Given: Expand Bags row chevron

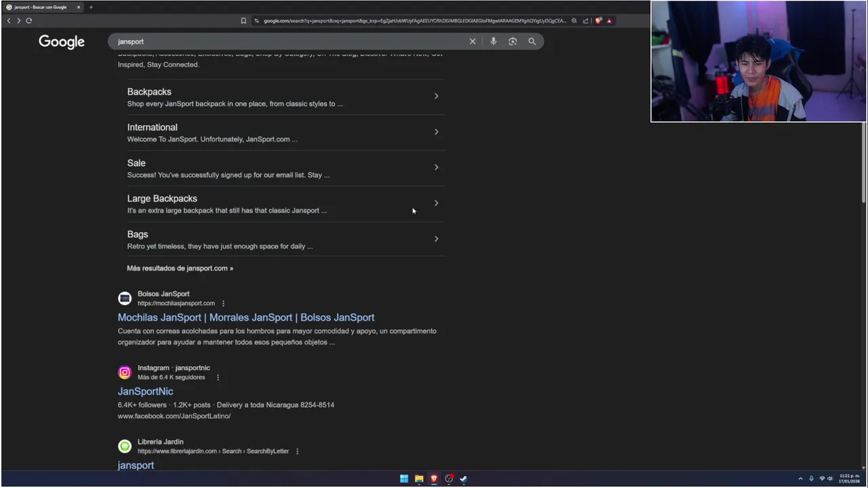Looking at the screenshot, I should [436, 239].
